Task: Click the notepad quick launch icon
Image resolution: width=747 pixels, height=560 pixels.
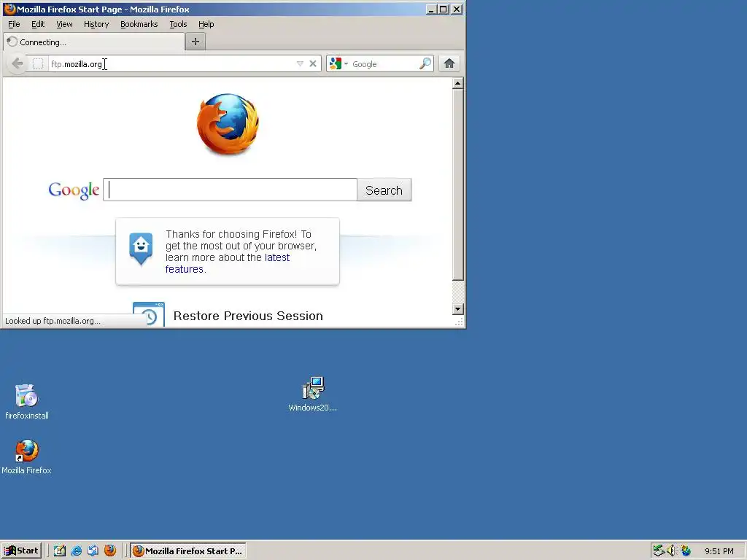Action: (60, 551)
